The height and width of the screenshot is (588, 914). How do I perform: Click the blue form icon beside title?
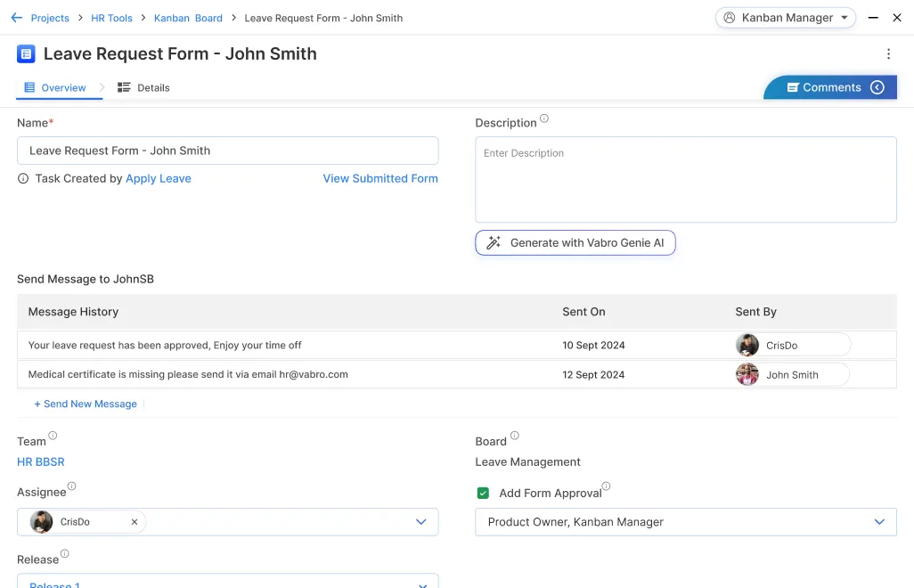point(26,54)
